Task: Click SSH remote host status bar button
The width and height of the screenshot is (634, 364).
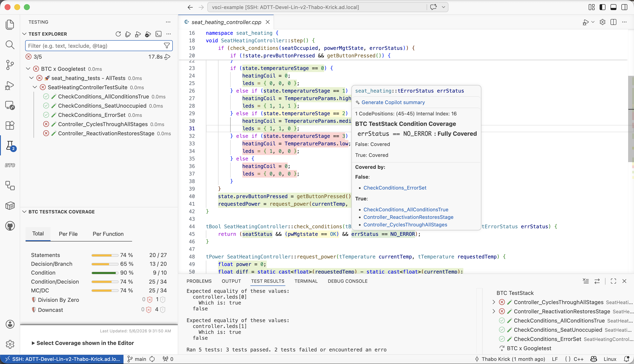Action: pos(62,359)
